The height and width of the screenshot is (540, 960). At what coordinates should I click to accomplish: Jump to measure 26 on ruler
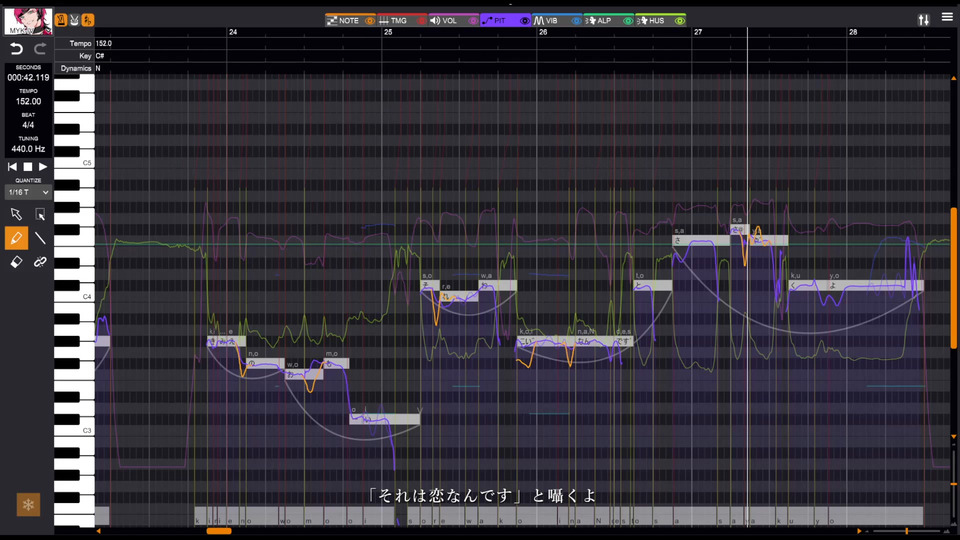click(543, 32)
